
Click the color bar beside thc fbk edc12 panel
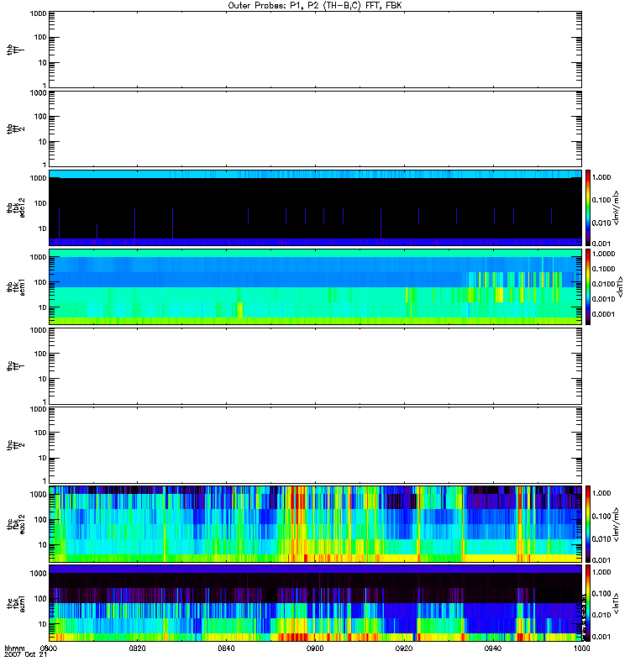[x=588, y=523]
